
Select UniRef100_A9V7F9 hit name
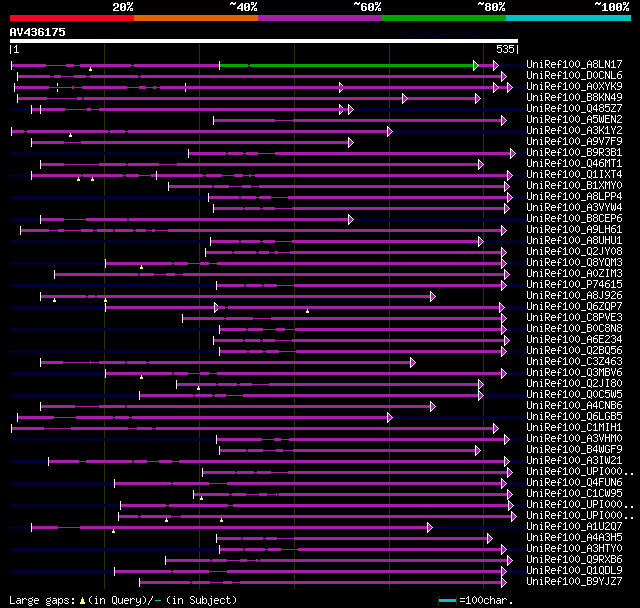pos(574,141)
